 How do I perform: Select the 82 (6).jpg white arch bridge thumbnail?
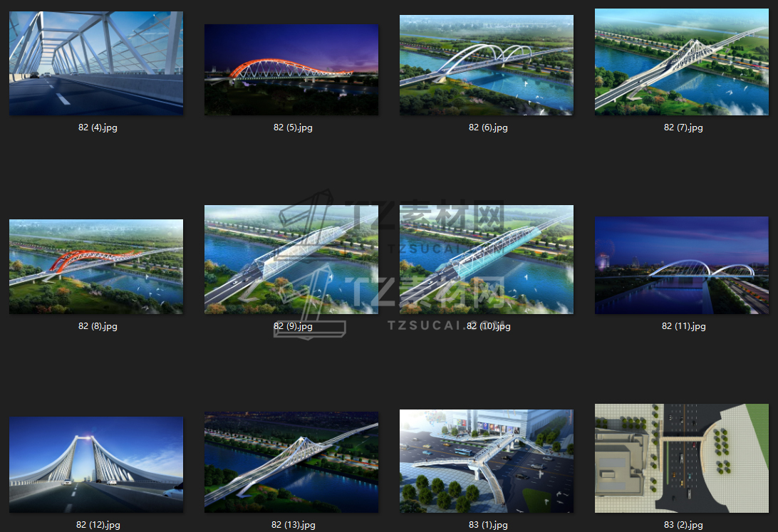[487, 65]
